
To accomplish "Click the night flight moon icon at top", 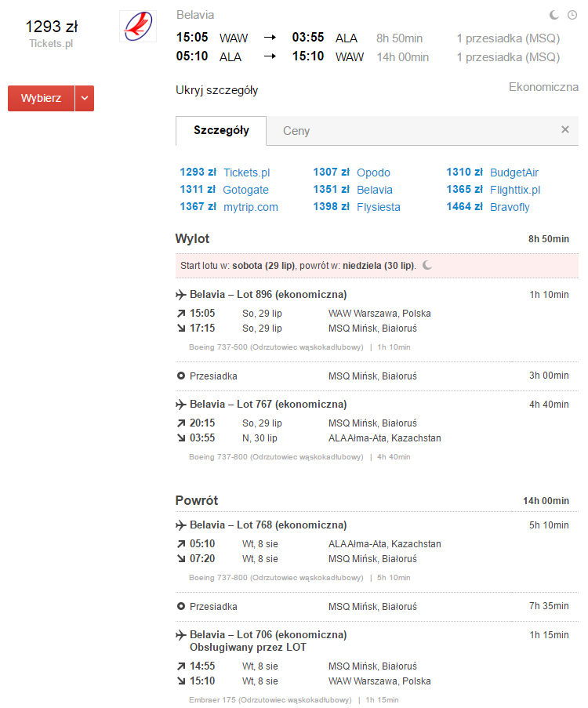I will (x=554, y=15).
